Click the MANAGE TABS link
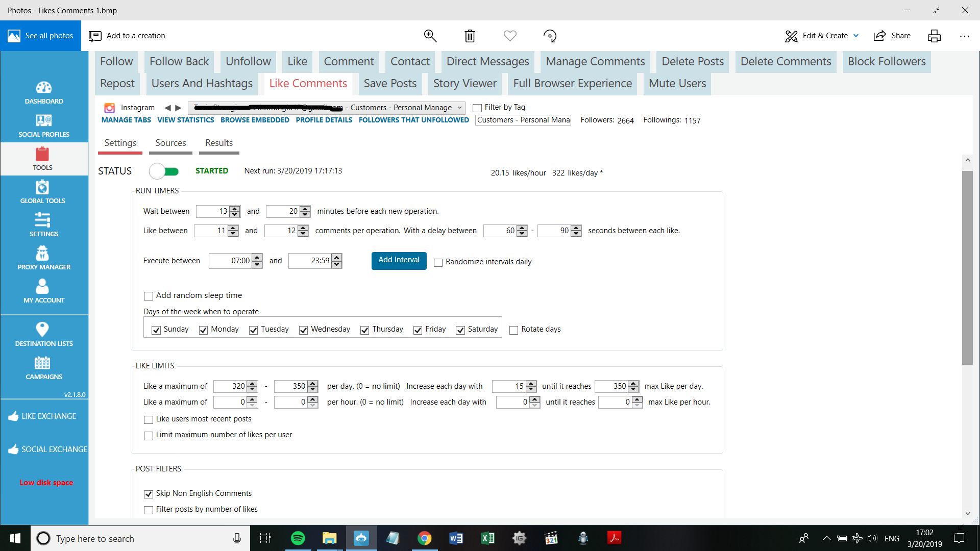The width and height of the screenshot is (980, 551). [126, 120]
